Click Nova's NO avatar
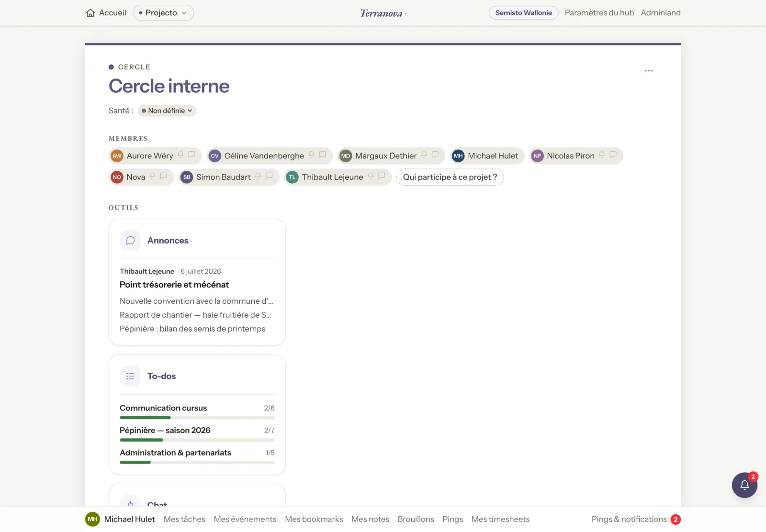Viewport: 766px width, 532px height. pos(117,177)
